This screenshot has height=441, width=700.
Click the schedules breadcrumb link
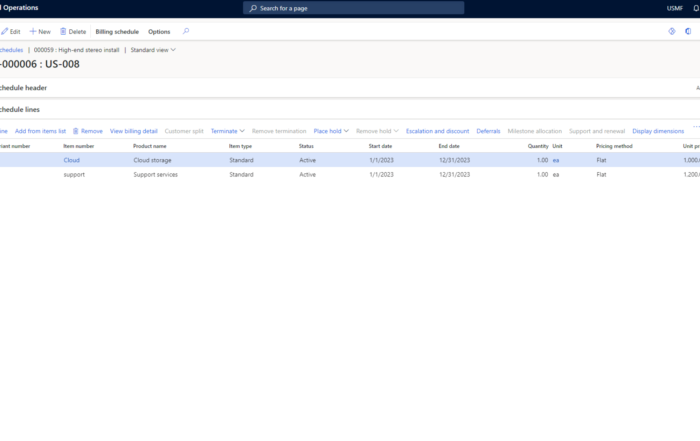point(11,50)
